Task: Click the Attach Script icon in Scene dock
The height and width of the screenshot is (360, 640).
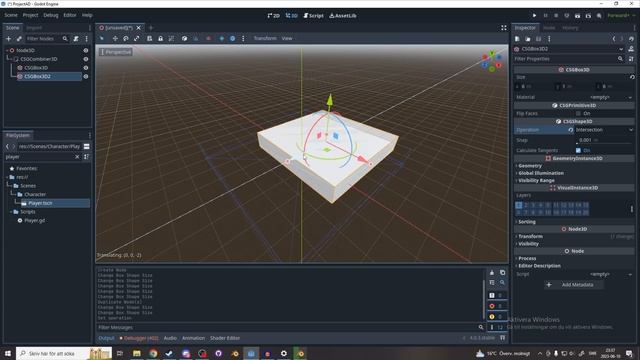Action: pyautogui.click(x=76, y=39)
